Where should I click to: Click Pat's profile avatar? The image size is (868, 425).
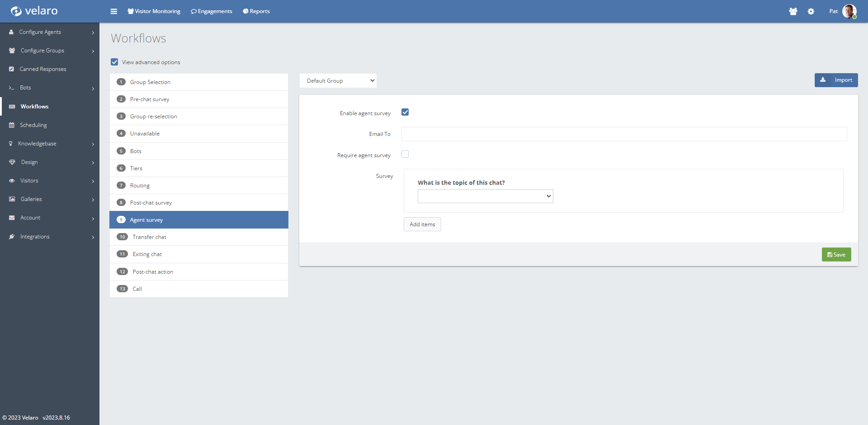(849, 11)
